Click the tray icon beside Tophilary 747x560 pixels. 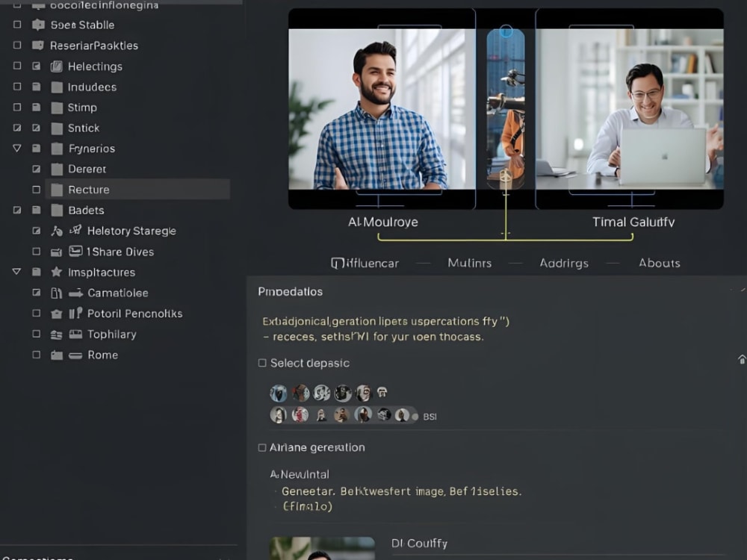[x=75, y=335]
